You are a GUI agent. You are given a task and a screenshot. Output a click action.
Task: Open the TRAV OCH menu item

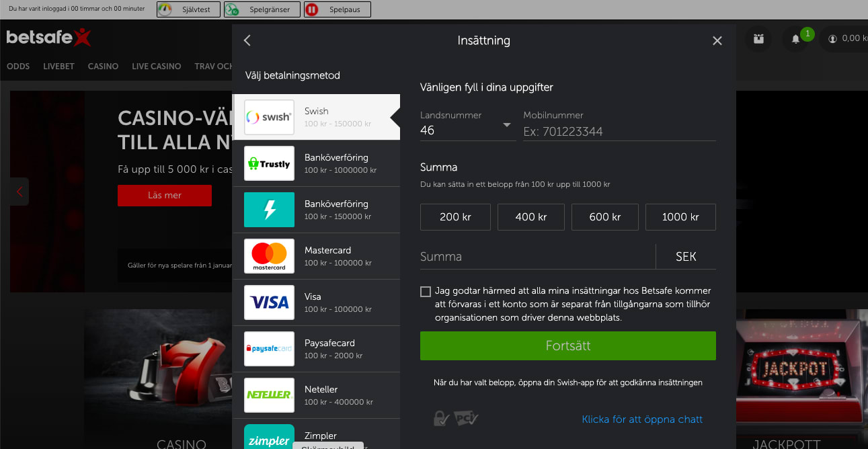[x=214, y=67]
